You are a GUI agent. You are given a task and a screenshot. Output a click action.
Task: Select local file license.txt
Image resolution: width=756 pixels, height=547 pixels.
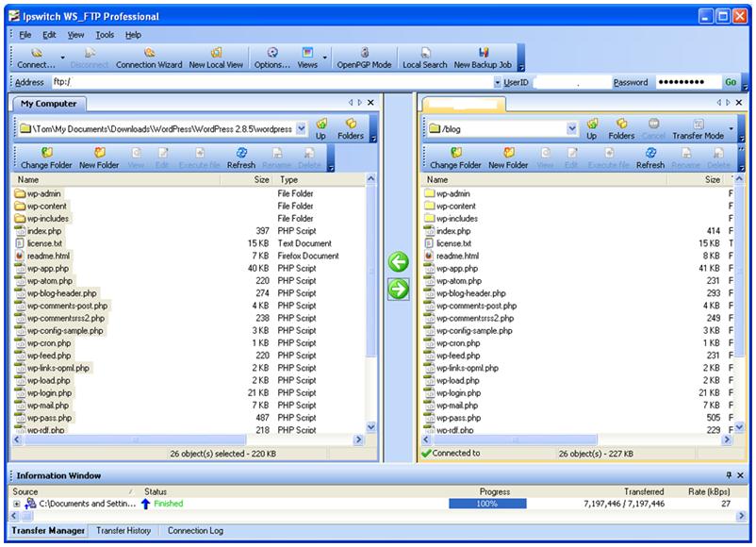[x=39, y=243]
